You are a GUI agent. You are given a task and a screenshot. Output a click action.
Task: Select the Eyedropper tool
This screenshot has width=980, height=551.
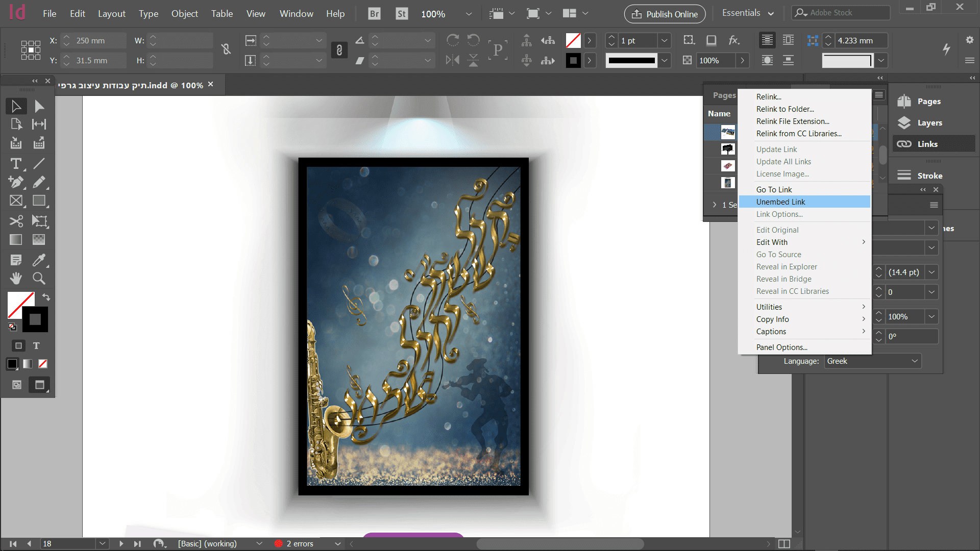(x=39, y=260)
